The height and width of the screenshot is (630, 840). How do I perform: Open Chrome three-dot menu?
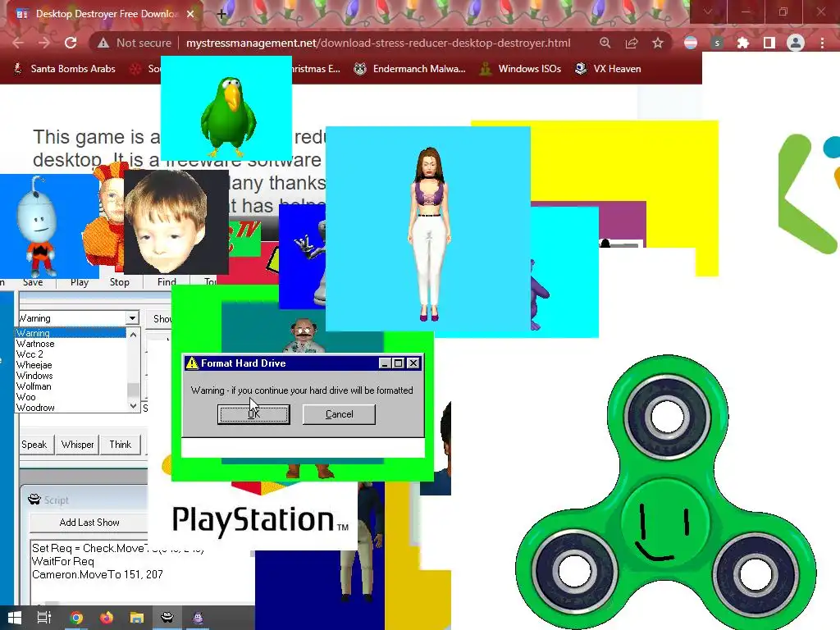point(822,43)
